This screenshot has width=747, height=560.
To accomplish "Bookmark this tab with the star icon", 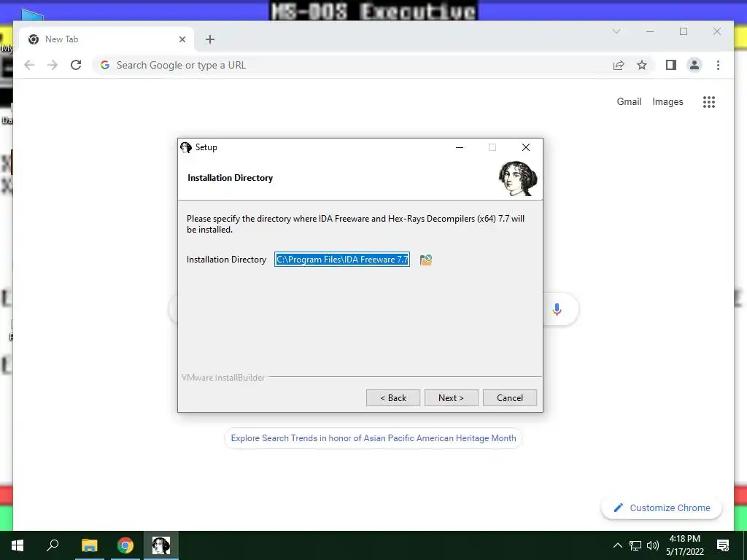I will pyautogui.click(x=642, y=65).
